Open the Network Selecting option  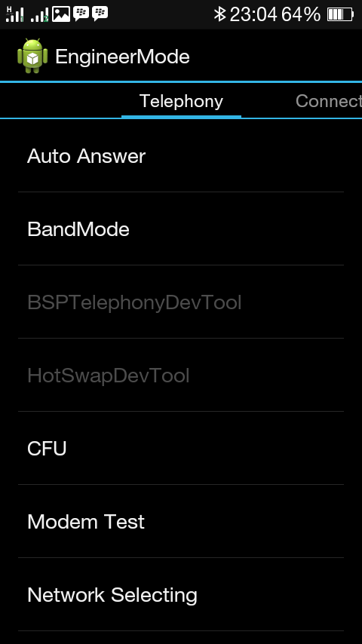tap(181, 595)
